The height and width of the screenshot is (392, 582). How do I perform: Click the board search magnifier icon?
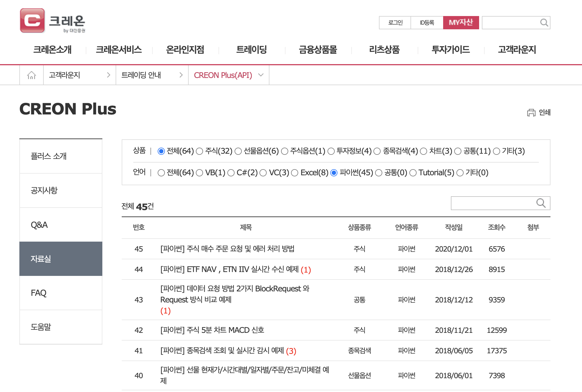click(541, 203)
